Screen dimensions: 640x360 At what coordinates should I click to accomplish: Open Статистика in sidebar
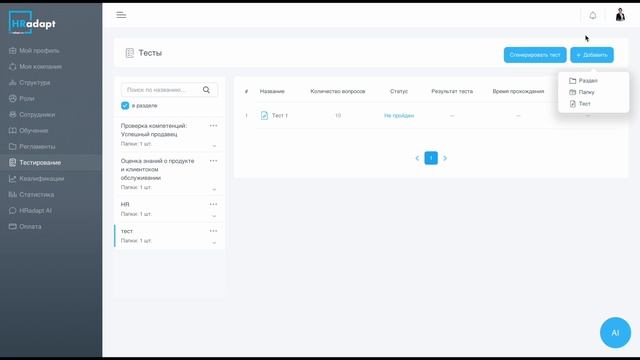[37, 195]
